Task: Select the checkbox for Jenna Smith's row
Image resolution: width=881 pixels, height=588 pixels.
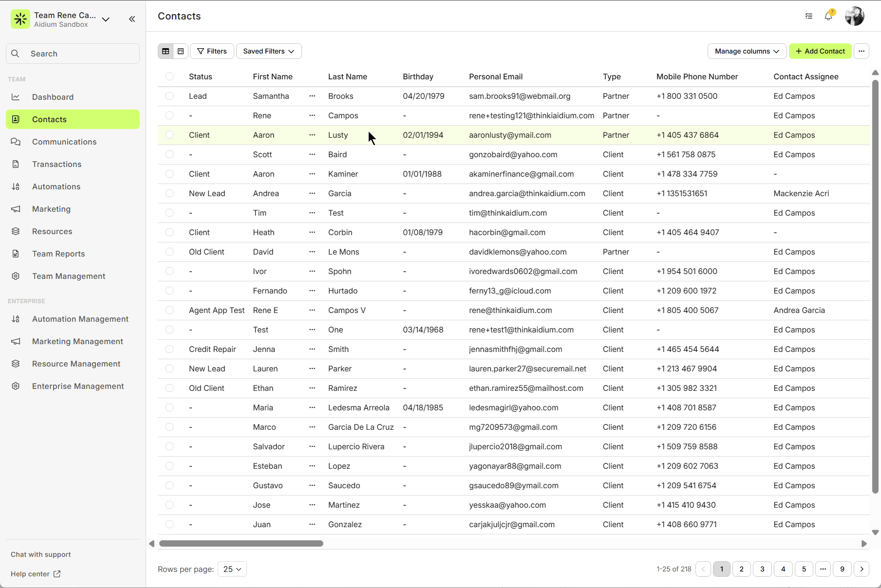Action: click(x=169, y=349)
